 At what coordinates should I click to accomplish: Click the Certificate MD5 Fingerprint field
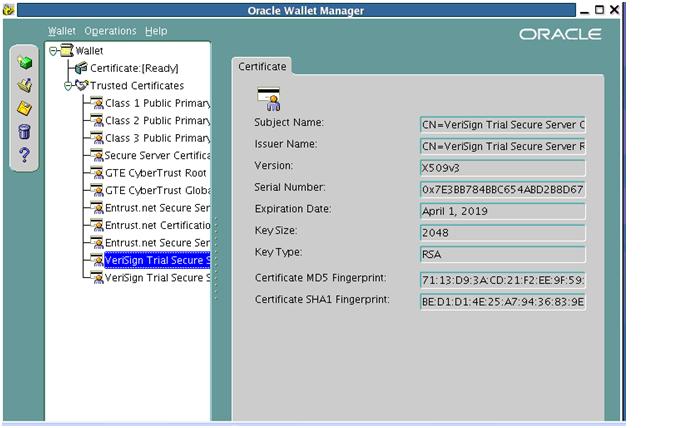pos(503,279)
